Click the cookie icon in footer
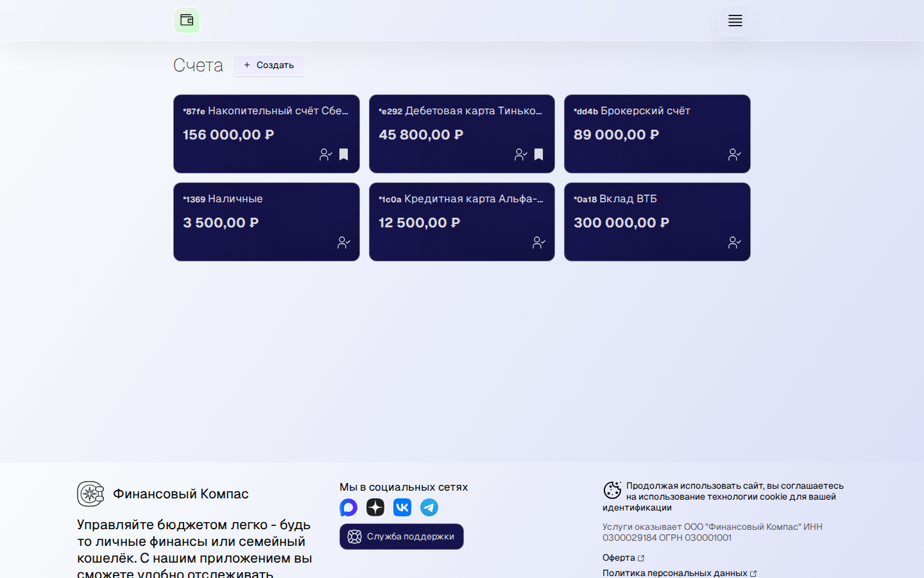Screen dimensions: 924x578 (612, 490)
